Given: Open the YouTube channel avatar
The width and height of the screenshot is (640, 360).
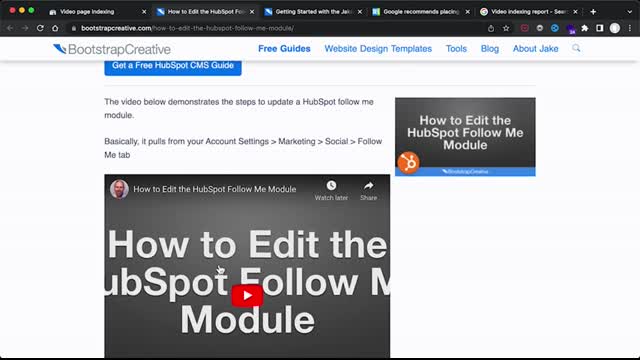Looking at the screenshot, I should pyautogui.click(x=119, y=189).
